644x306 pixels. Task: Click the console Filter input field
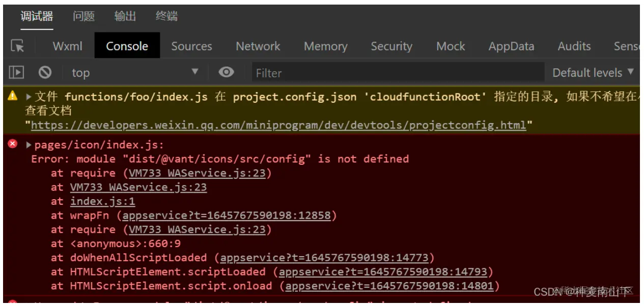(x=397, y=73)
